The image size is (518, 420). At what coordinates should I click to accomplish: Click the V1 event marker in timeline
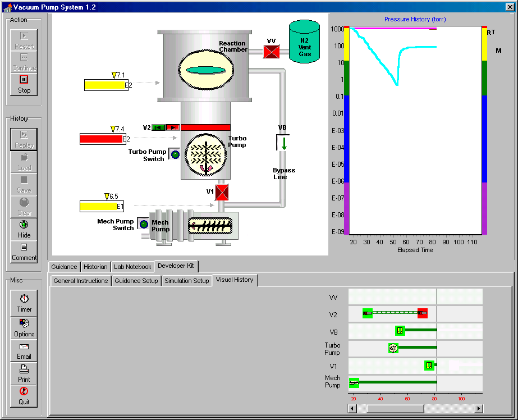coord(429,365)
